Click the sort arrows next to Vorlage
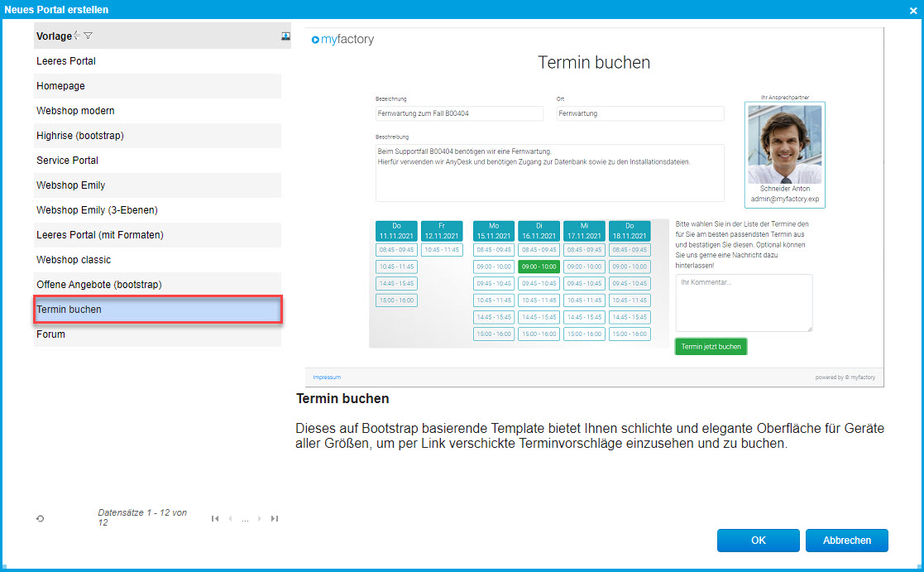Screen dimensions: 924x572 [x=76, y=36]
